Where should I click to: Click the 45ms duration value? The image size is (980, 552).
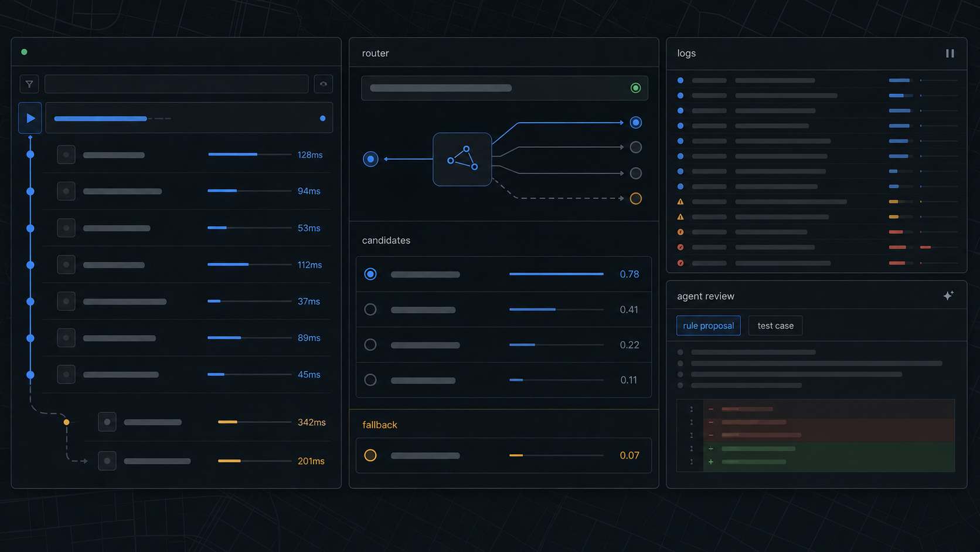pos(309,374)
